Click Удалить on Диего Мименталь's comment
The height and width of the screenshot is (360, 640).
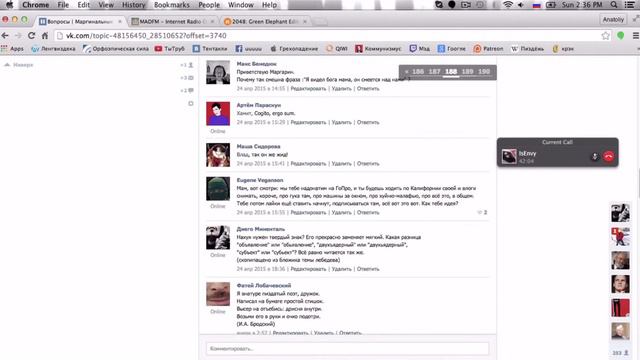(x=341, y=269)
